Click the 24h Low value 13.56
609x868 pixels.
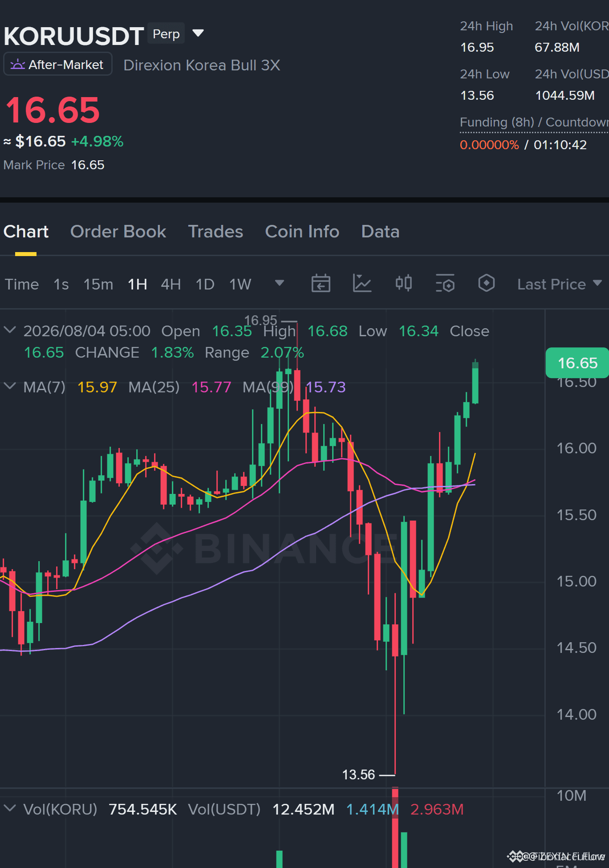click(477, 95)
